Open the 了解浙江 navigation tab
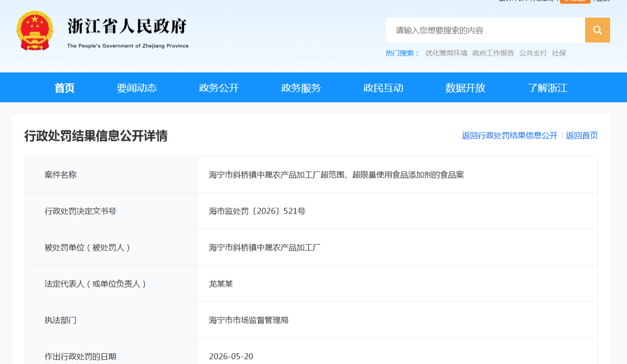 (548, 88)
